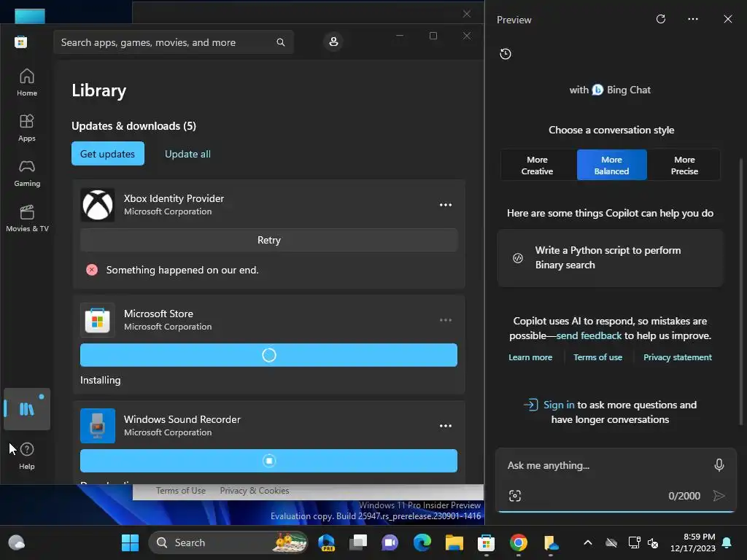This screenshot has height=560, width=747.
Task: Open Task View on the taskbar
Action: [358, 542]
